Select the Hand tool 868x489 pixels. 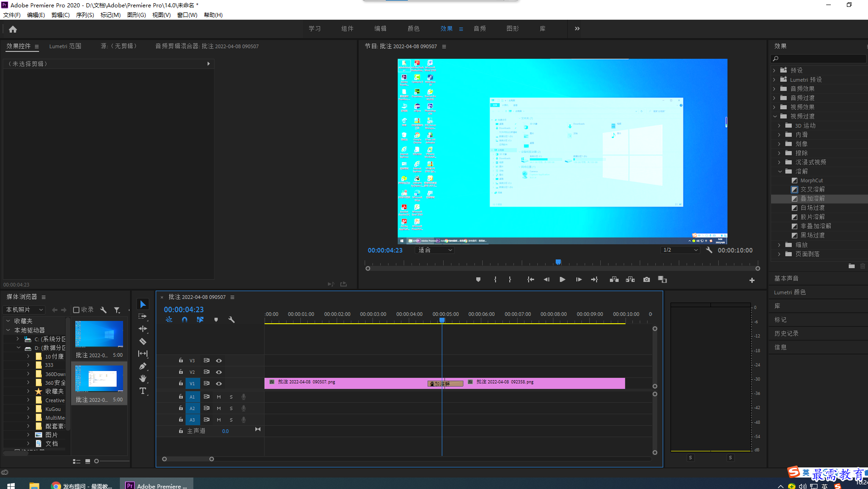(x=143, y=378)
